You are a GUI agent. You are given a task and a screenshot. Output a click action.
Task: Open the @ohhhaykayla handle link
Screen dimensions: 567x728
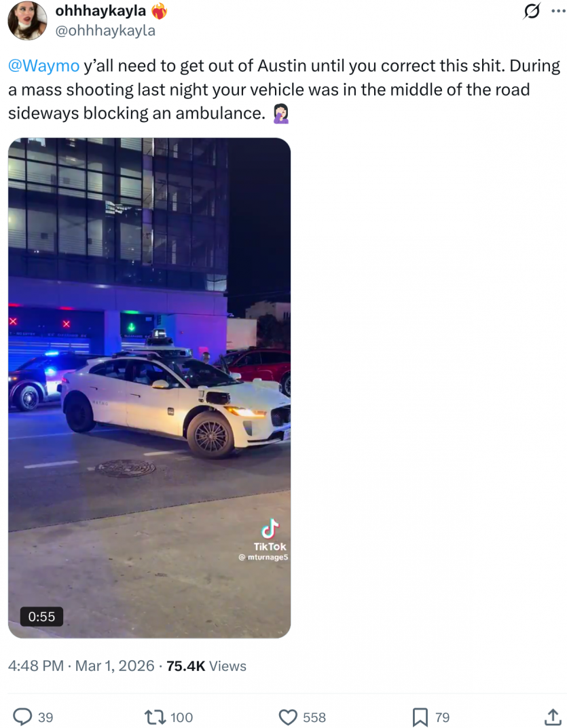point(105,31)
